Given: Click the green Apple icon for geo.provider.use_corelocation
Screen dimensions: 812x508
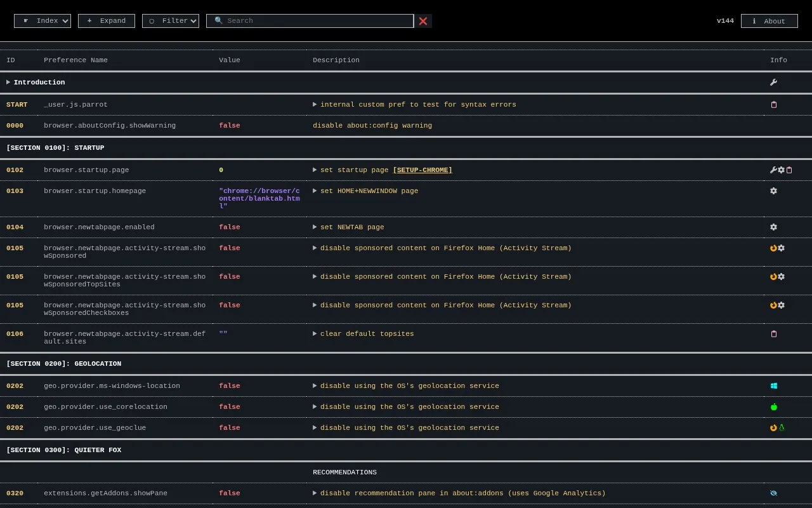Looking at the screenshot, I should click(773, 407).
